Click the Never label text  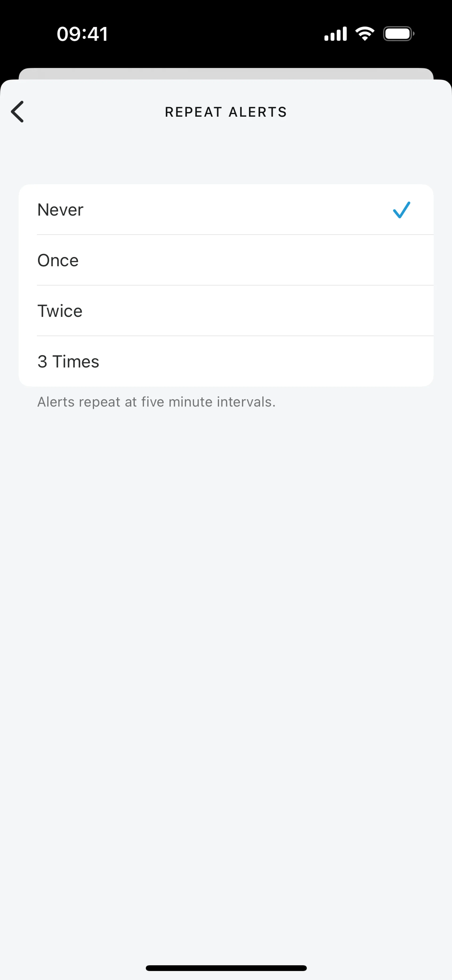pos(60,210)
